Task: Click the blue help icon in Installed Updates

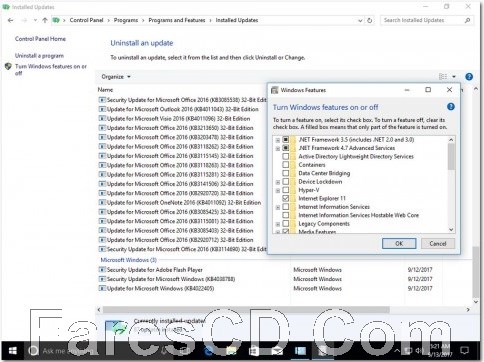Action: coord(469,77)
